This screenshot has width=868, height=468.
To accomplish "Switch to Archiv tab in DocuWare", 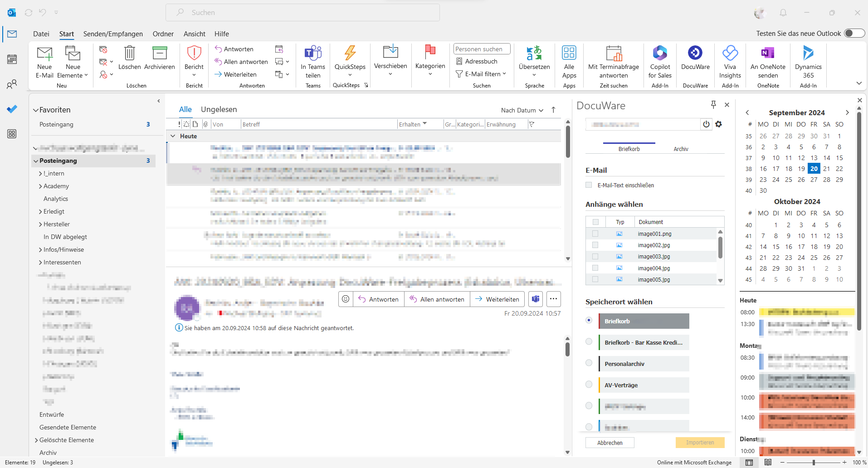I will [681, 149].
